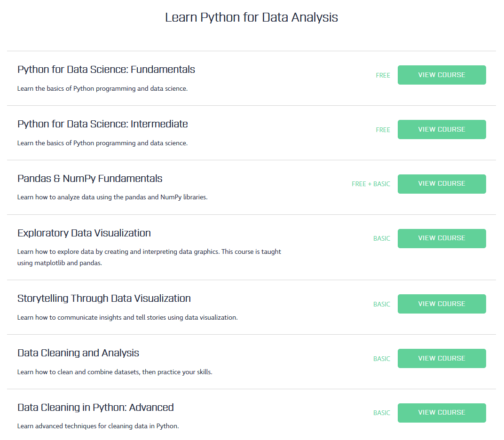The image size is (504, 440).
Task: Click the FREE label beside Fundamentals course
Action: 383,75
